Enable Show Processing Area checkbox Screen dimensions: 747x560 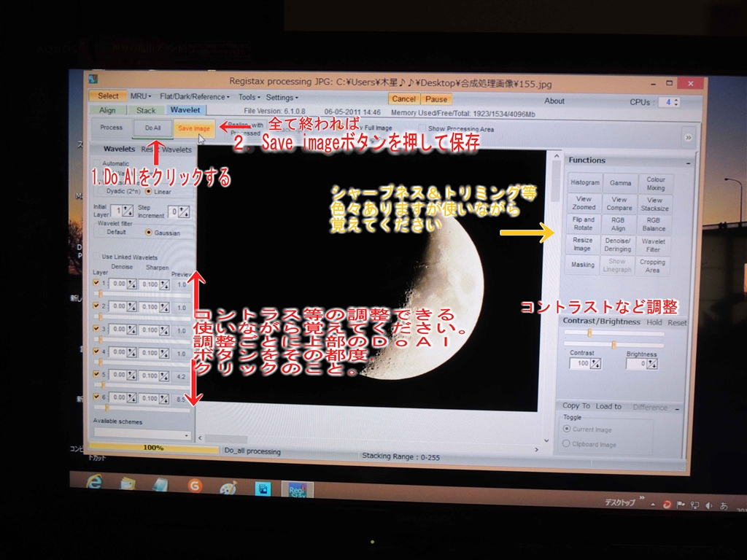point(422,128)
